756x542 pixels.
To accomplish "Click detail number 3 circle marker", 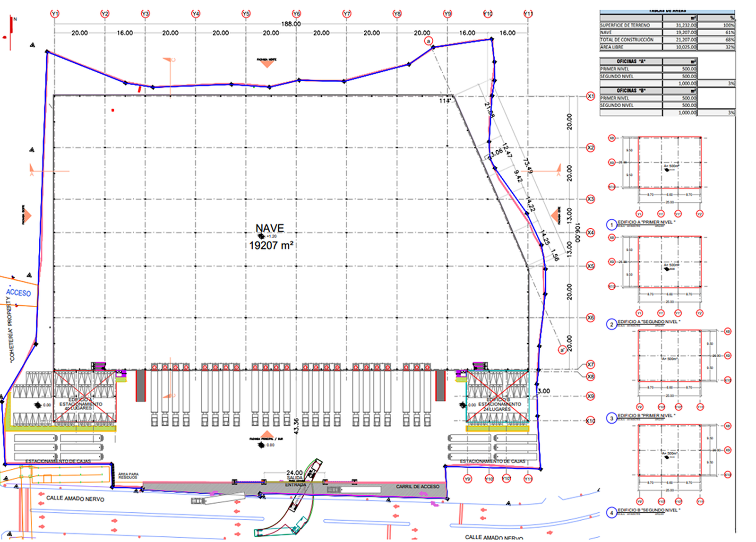I will coord(612,418).
